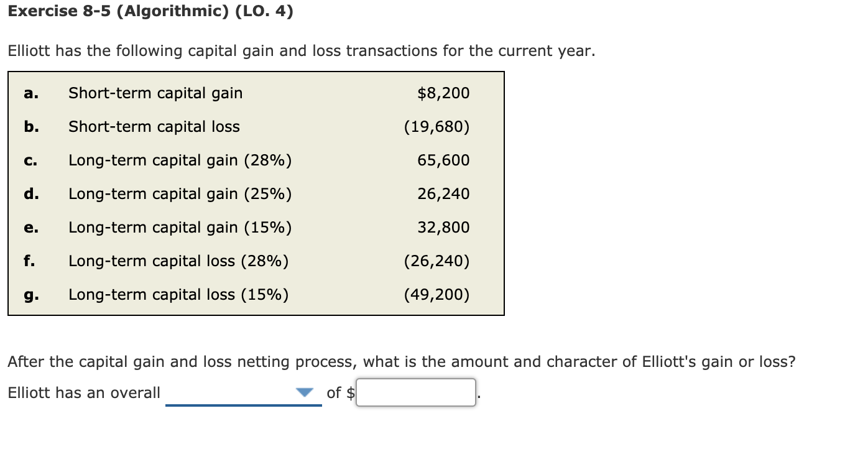Click the Long-term capital loss (28%) entry
Image resolution: width=868 pixels, height=449 pixels.
click(178, 261)
